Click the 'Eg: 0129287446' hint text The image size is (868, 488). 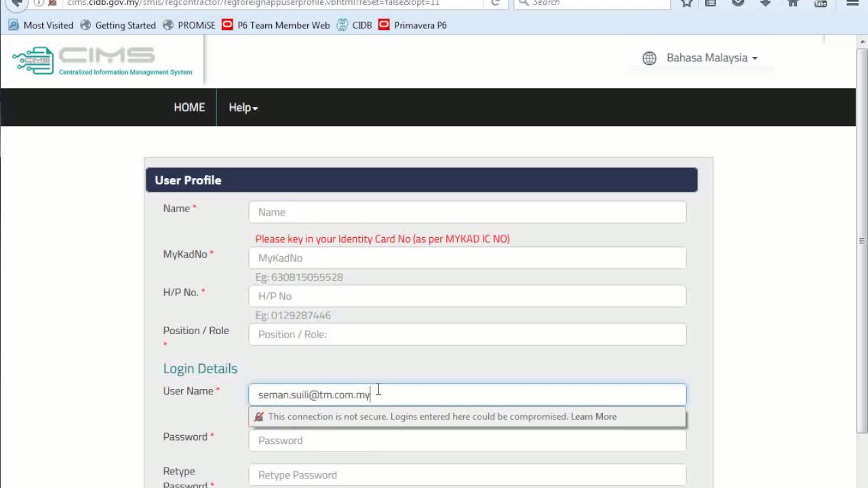tap(293, 316)
